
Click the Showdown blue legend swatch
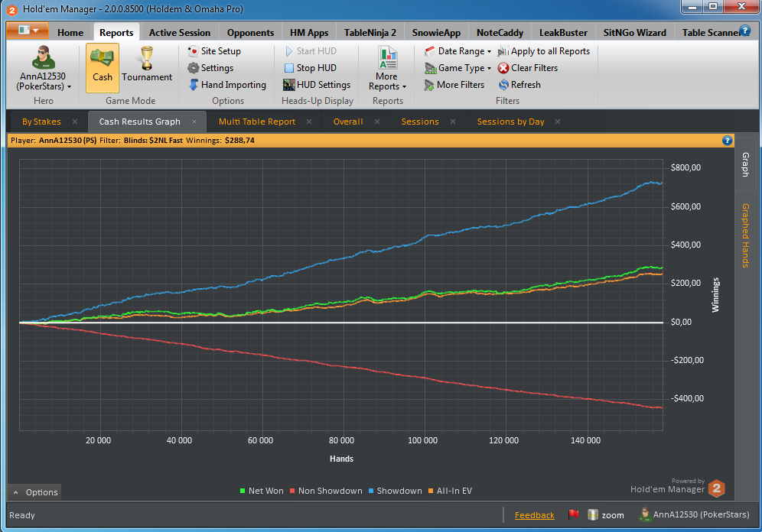tap(371, 491)
